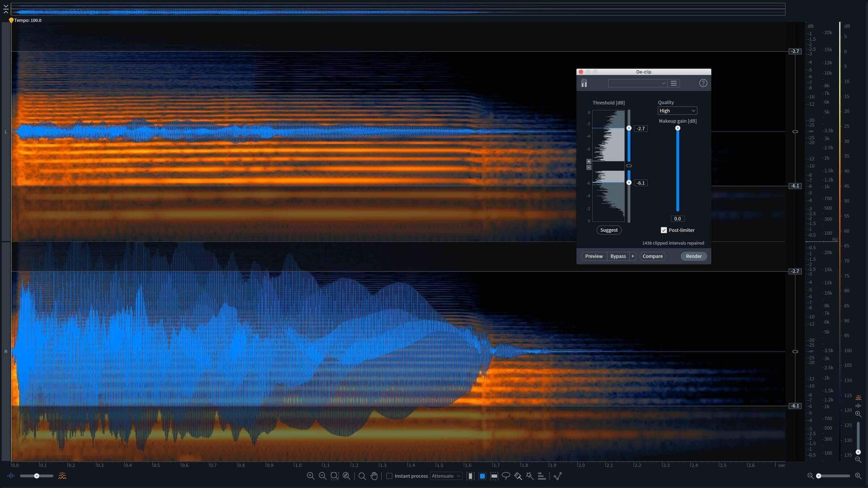The image size is (868, 488).
Task: Click histogram zoom out minus button
Action: click(589, 168)
